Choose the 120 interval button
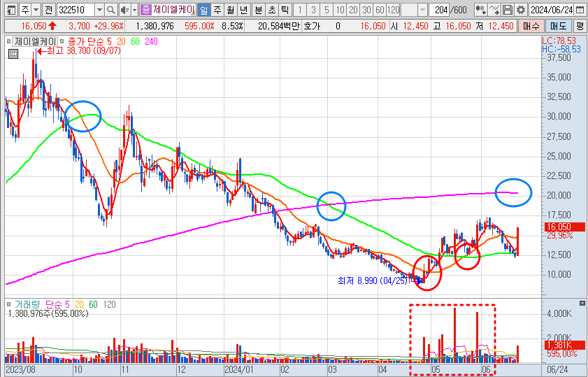The image size is (588, 377). [x=394, y=10]
